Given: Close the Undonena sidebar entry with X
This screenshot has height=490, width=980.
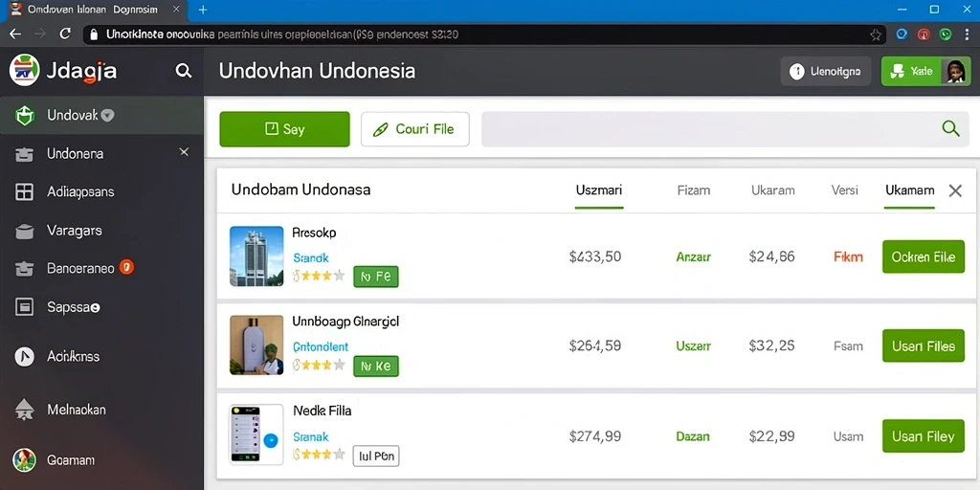Looking at the screenshot, I should point(184,152).
